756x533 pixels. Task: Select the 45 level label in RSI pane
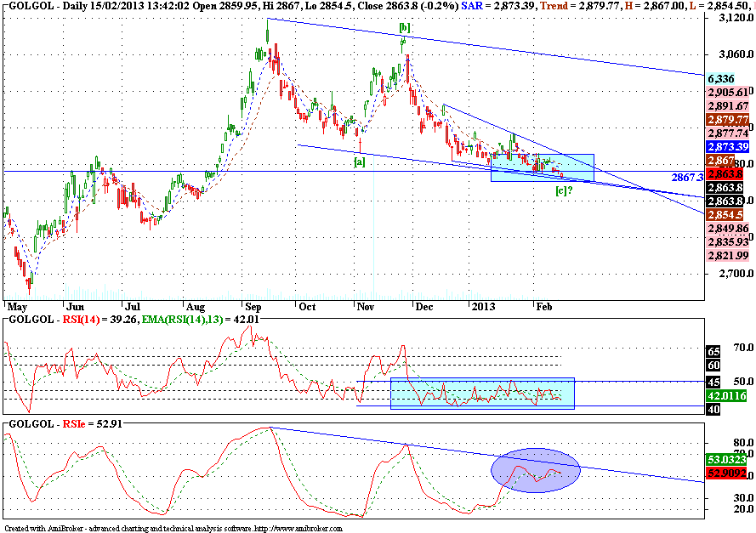[x=713, y=382]
